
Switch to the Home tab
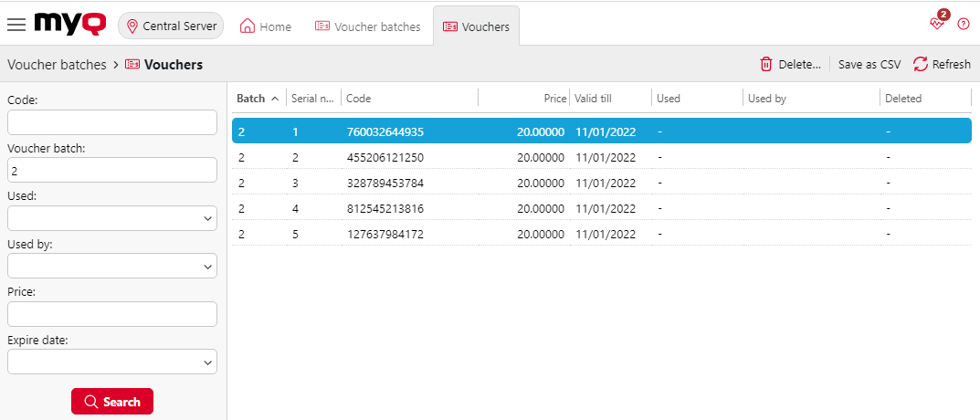click(266, 26)
